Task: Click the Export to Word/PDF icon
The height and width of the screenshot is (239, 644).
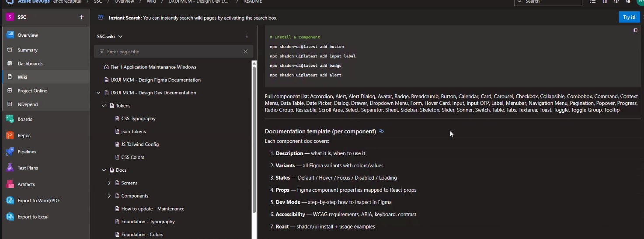Action: [10, 201]
